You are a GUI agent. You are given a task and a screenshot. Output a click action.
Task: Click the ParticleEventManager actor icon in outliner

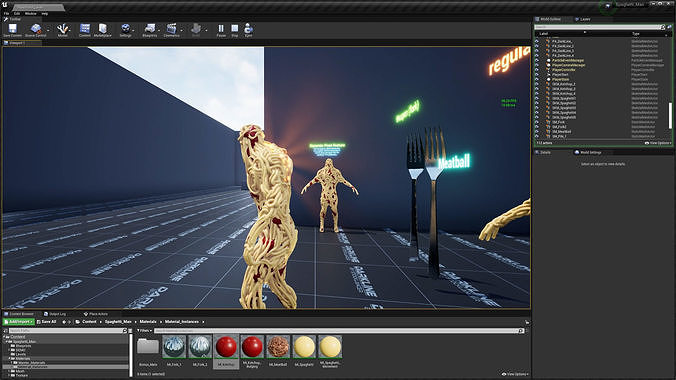tap(548, 60)
